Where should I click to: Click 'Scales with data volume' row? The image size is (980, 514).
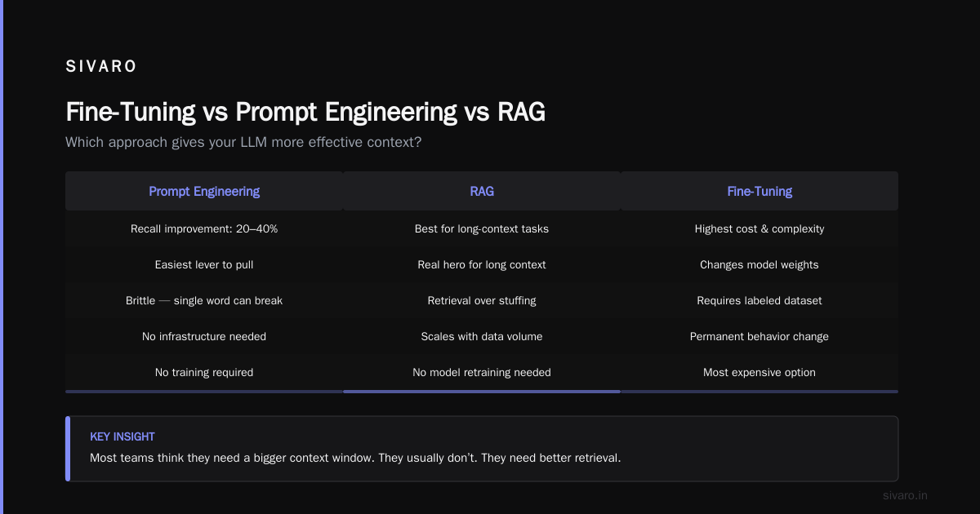482,336
